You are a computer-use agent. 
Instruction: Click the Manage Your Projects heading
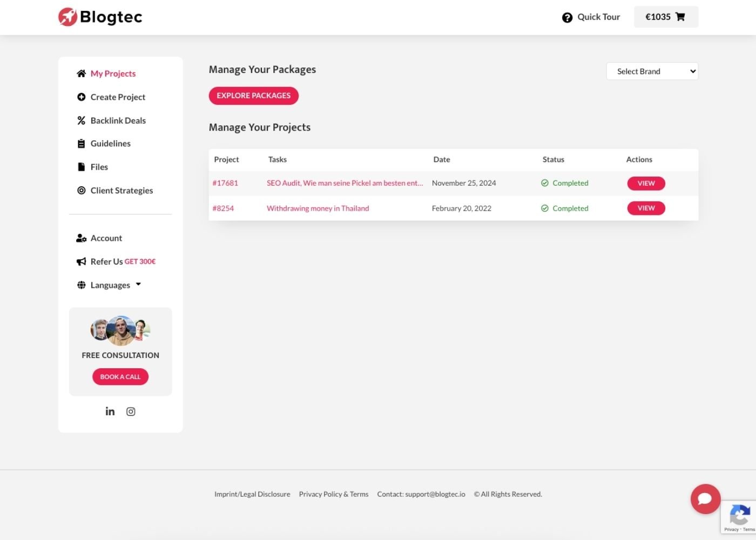point(260,127)
